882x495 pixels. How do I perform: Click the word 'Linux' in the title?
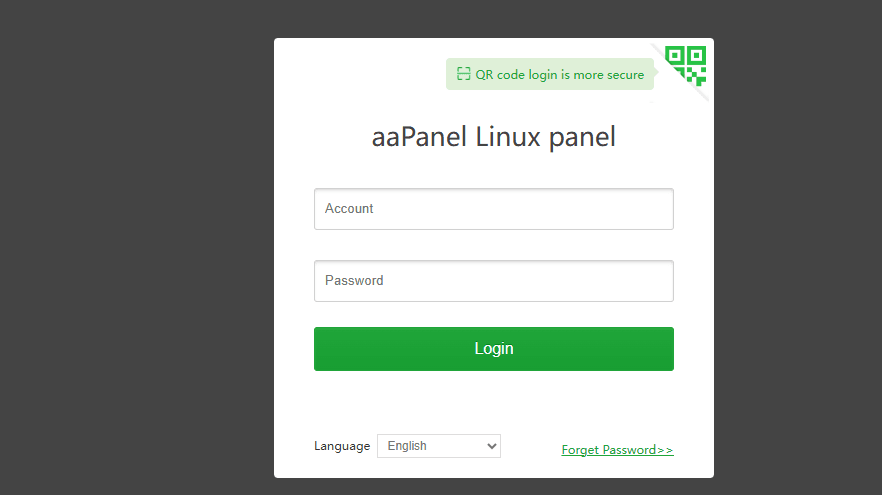tap(508, 137)
